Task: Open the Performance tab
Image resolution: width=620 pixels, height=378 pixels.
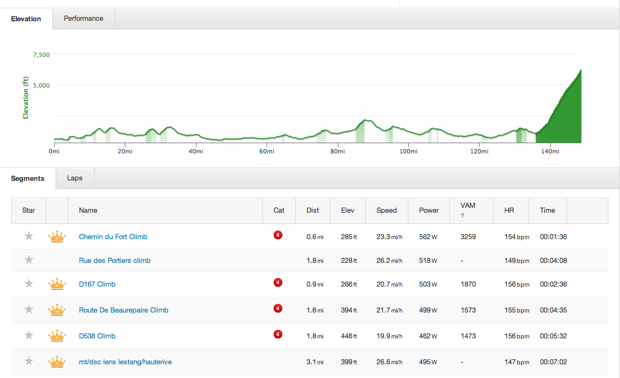Action: click(x=83, y=19)
